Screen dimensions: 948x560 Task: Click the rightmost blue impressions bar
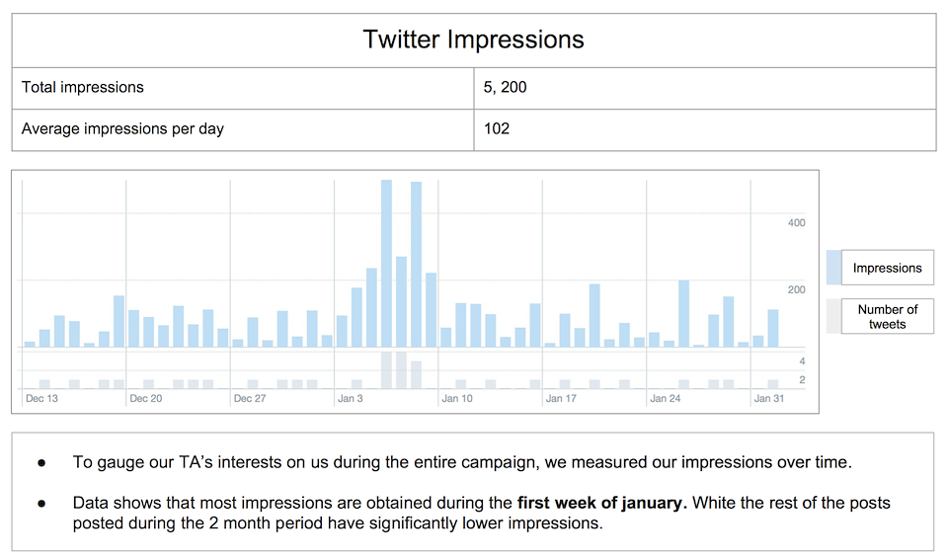coord(773,328)
